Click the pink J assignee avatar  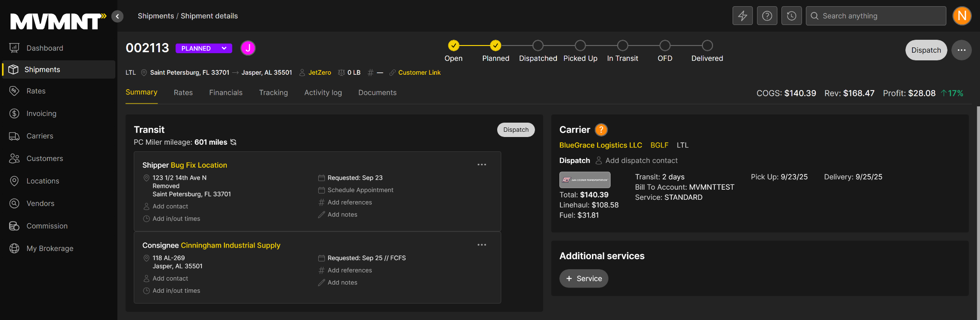coord(248,48)
